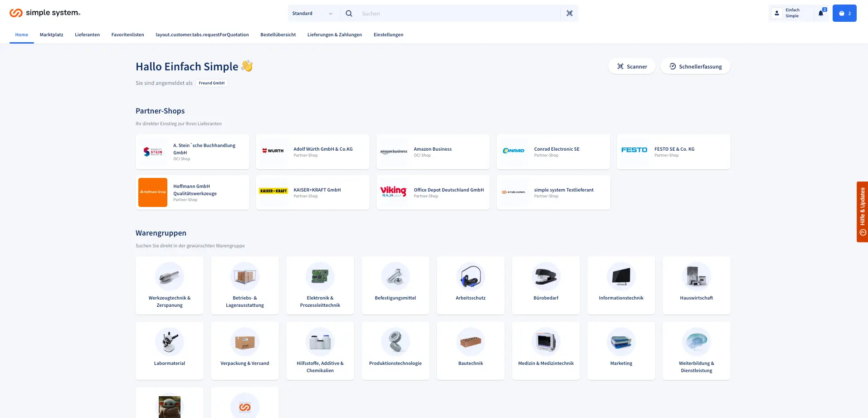Open the Labormaterial microscope category
The image size is (868, 418).
click(x=170, y=350)
